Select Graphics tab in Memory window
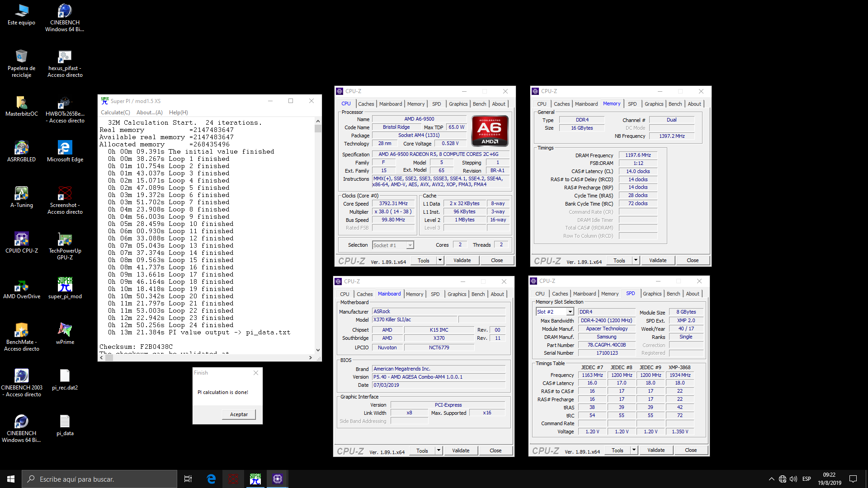Screen dimensions: 868x488 click(654, 104)
